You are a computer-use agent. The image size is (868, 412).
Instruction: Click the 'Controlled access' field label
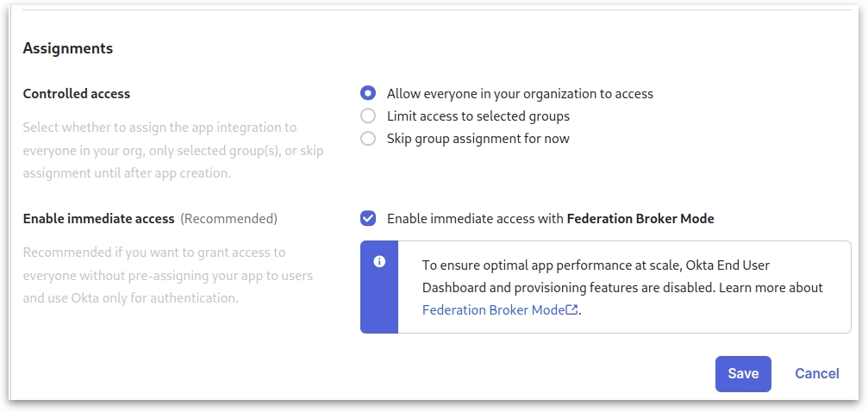77,94
